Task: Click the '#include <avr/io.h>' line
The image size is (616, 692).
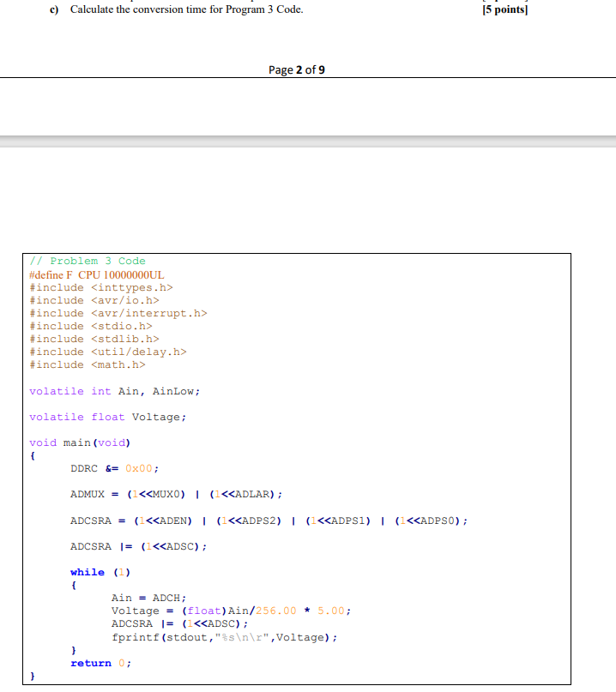Action: [x=94, y=300]
